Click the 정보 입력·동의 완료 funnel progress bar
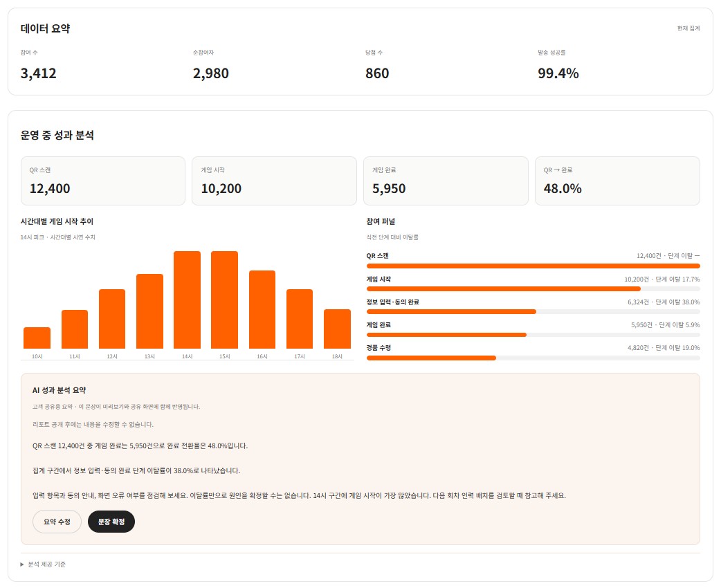721x588 pixels. (533, 312)
